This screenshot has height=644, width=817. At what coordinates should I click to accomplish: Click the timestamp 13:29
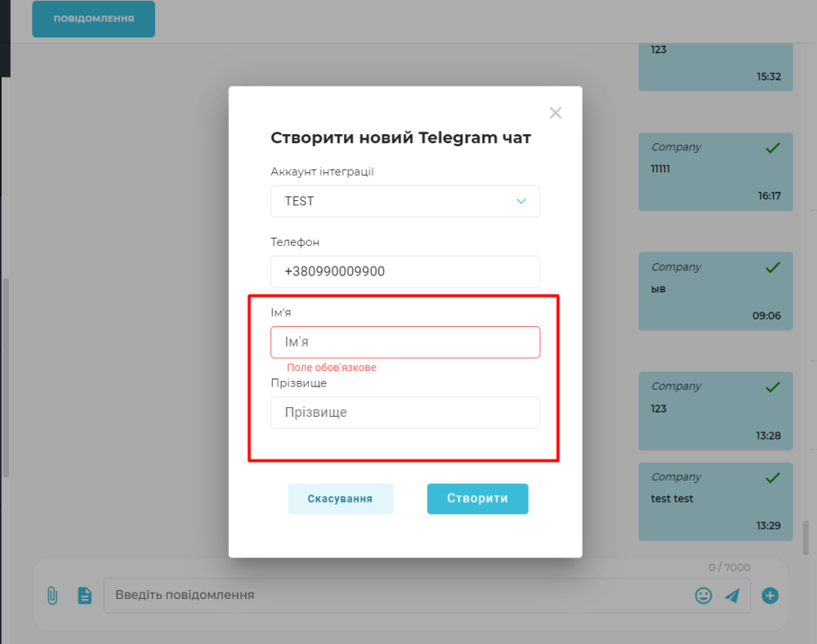769,525
